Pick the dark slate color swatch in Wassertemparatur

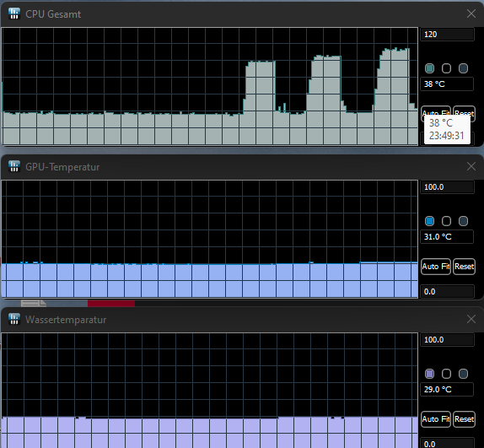(x=463, y=374)
